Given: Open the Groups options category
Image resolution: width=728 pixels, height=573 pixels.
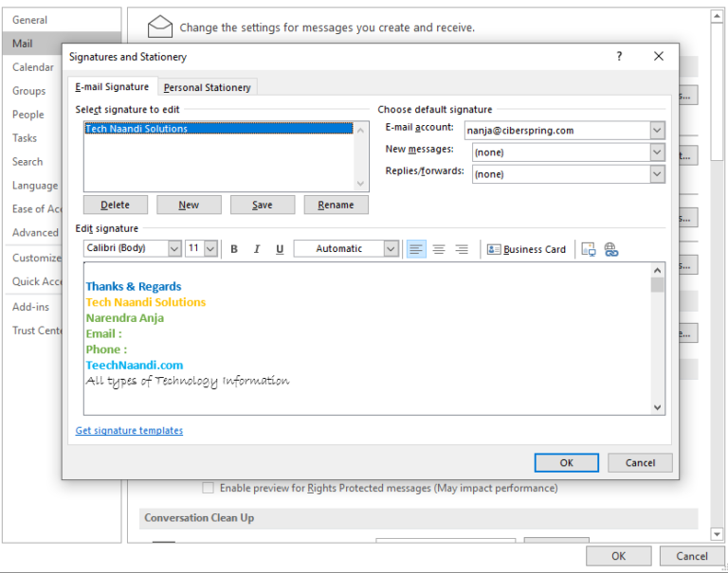Looking at the screenshot, I should click(x=28, y=91).
